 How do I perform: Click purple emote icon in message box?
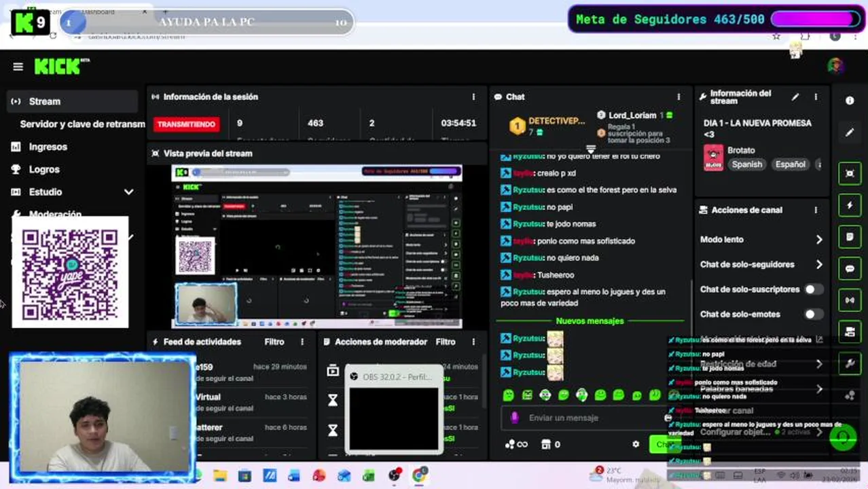tap(515, 418)
